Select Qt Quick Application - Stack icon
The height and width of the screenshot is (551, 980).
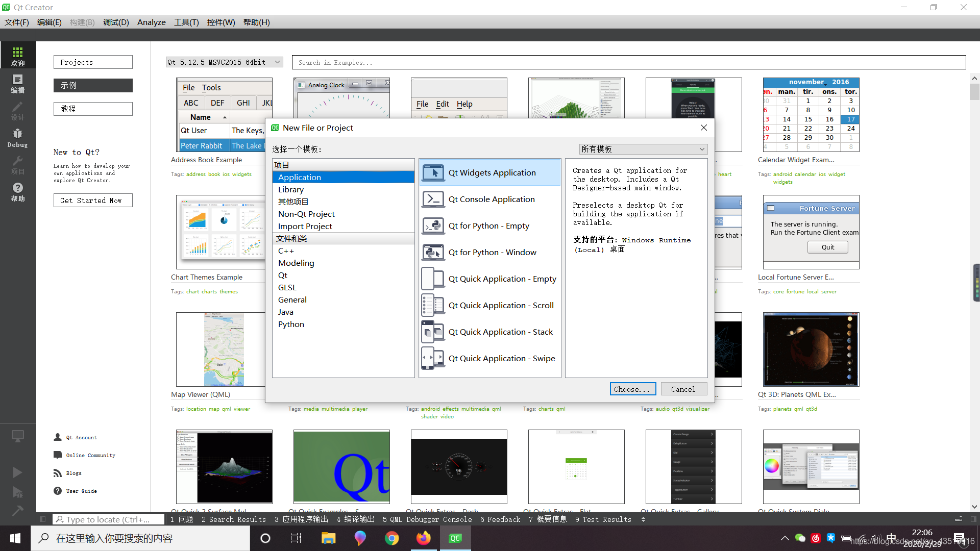(432, 332)
